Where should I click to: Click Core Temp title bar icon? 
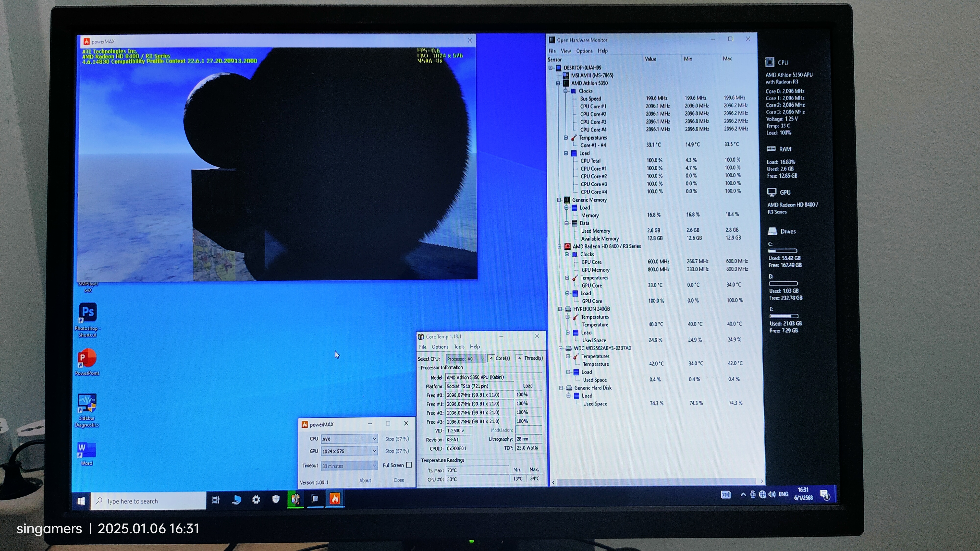tap(421, 336)
